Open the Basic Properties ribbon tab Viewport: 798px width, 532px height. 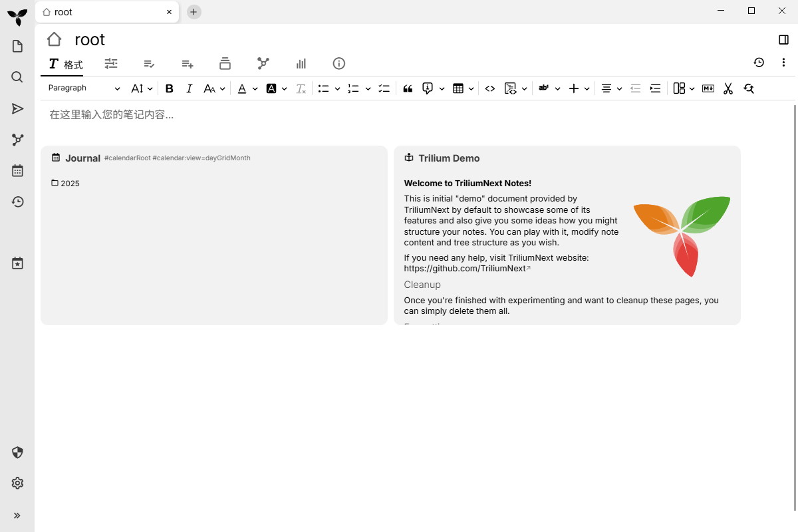[x=111, y=64]
